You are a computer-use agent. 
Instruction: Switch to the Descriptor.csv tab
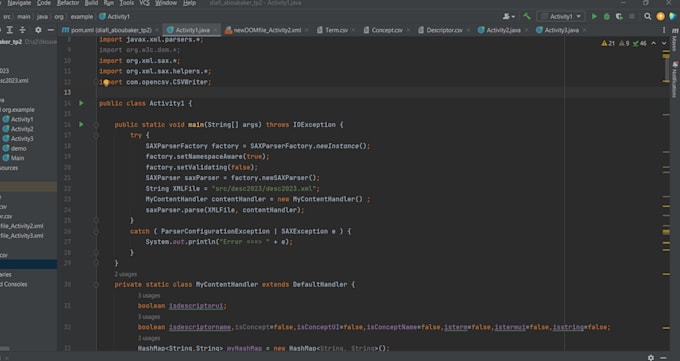coord(445,30)
